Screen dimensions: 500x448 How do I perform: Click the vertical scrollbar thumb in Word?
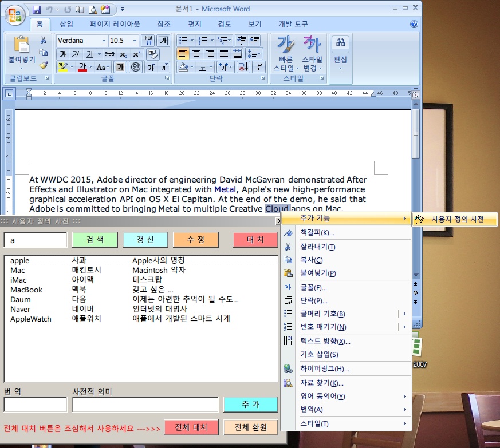click(415, 134)
